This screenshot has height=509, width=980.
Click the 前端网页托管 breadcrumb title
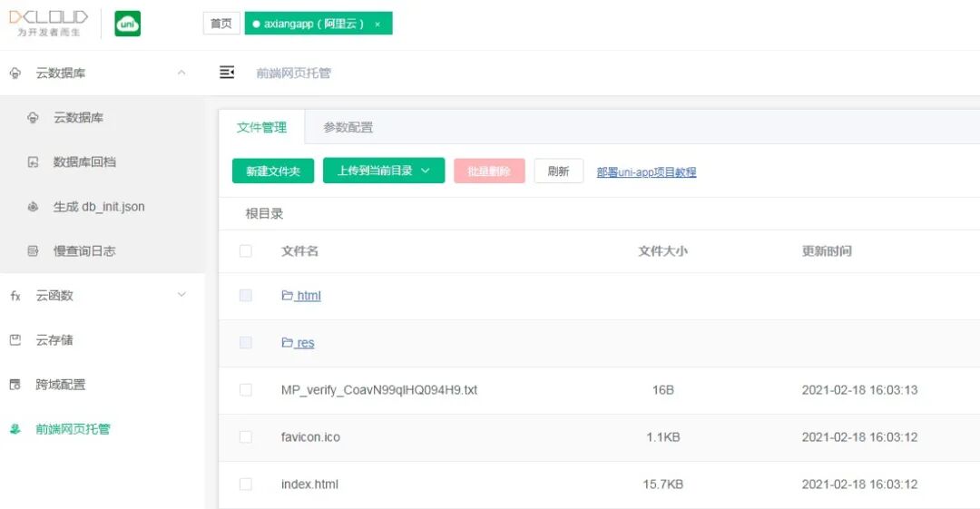(294, 73)
